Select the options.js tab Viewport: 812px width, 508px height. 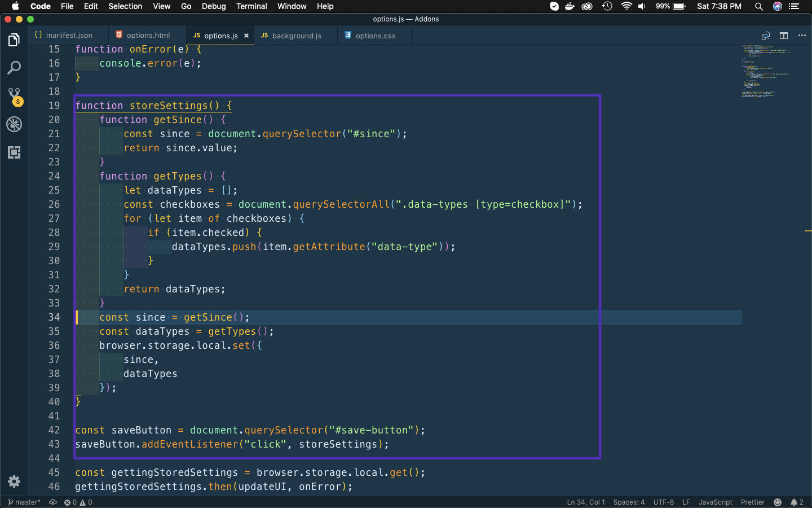click(x=220, y=36)
